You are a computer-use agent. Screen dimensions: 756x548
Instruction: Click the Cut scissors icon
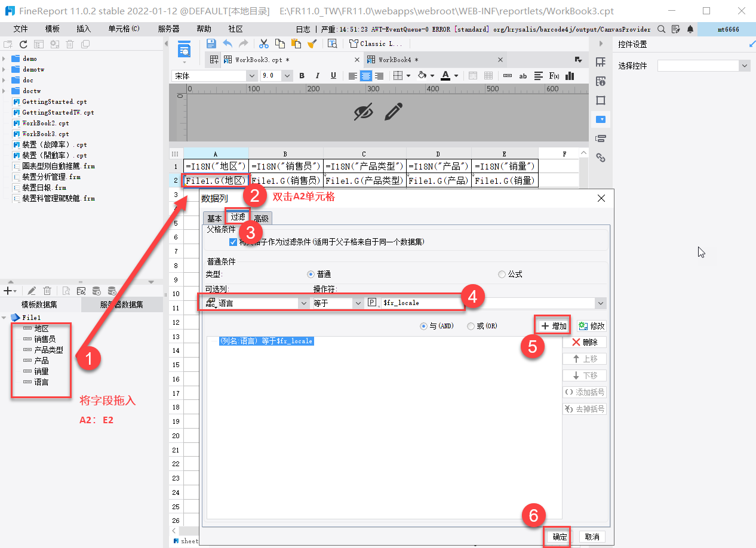click(263, 44)
